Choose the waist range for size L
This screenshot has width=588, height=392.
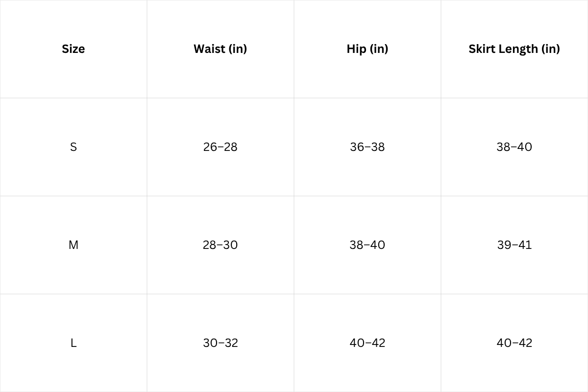pos(220,343)
